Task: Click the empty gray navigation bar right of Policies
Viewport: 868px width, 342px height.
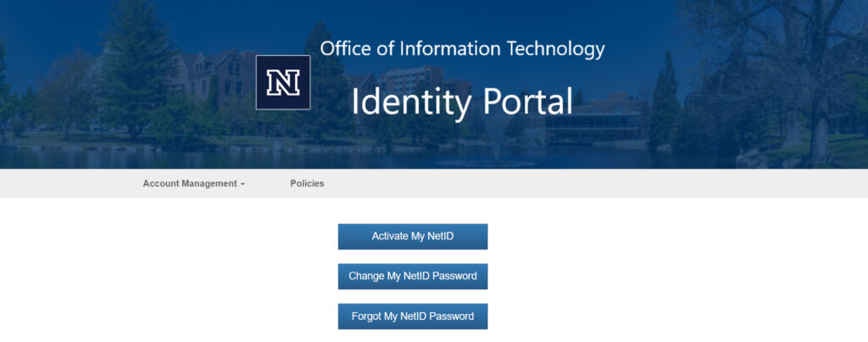Action: coord(593,183)
